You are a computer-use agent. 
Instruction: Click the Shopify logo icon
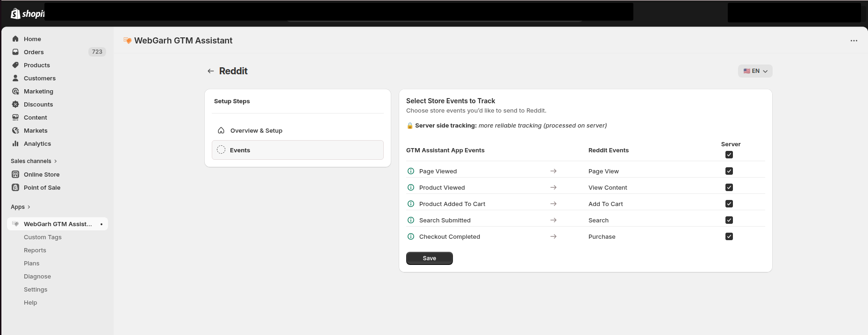[15, 14]
